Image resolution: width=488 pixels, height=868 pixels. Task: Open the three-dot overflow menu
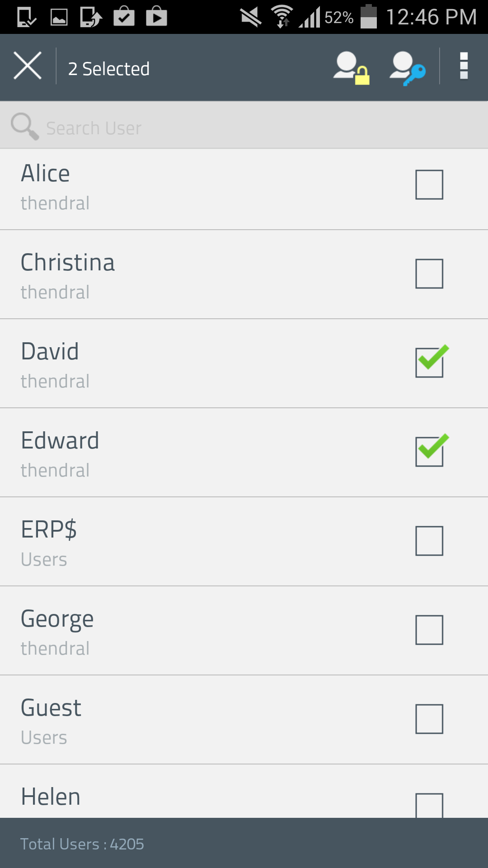[464, 66]
